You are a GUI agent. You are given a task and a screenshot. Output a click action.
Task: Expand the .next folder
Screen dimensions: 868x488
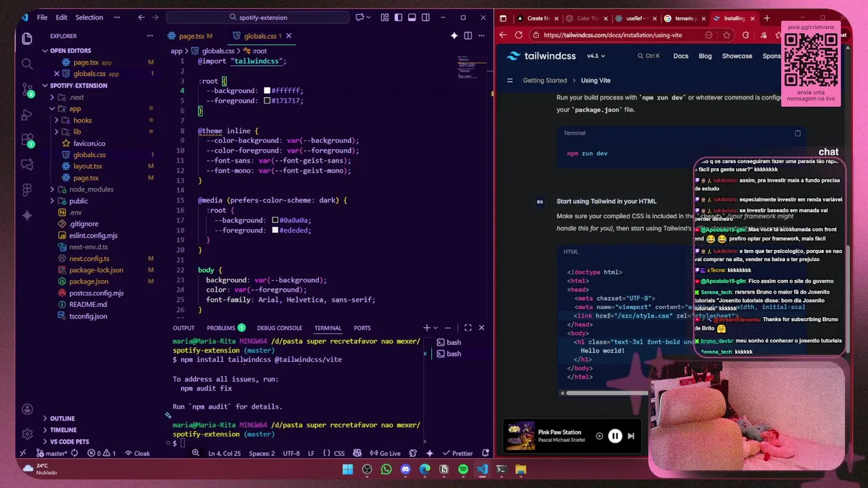coord(52,97)
